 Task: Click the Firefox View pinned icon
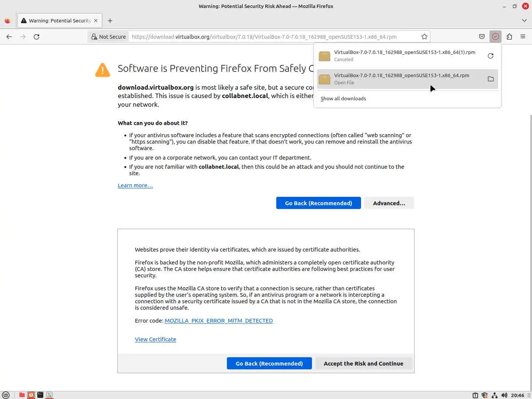click(7, 21)
